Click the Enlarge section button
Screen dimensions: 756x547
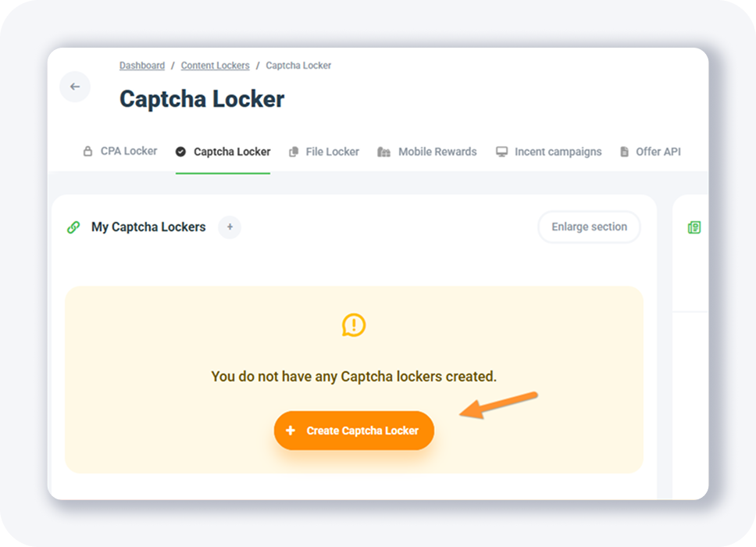589,227
